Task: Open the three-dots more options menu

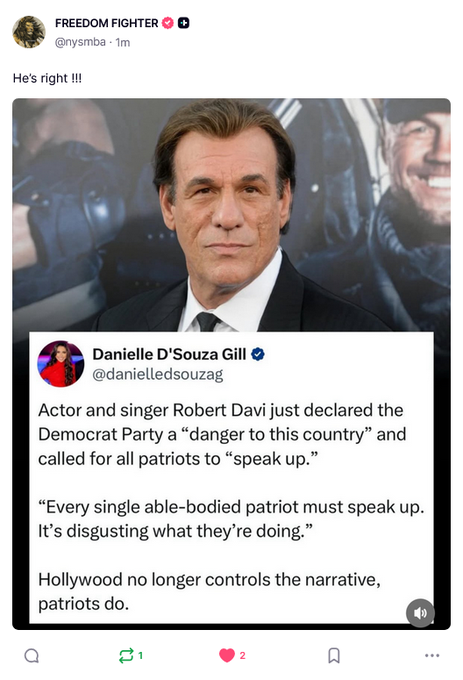Action: [432, 655]
